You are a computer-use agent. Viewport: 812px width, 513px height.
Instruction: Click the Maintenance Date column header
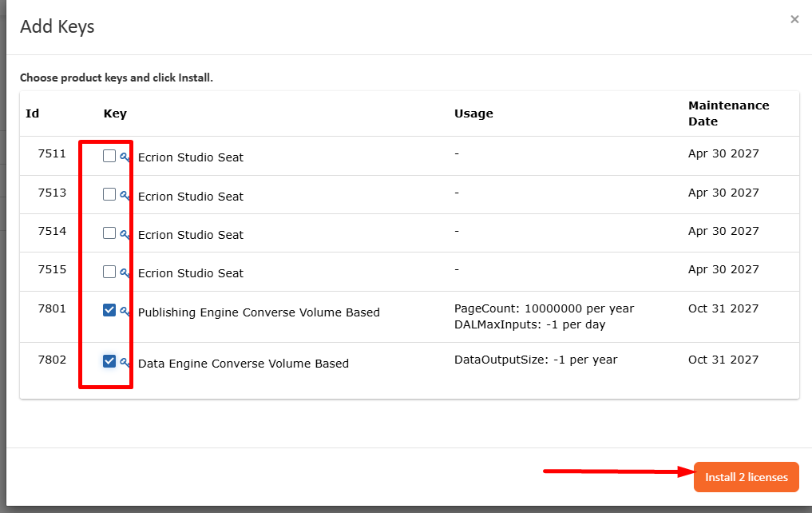(728, 113)
